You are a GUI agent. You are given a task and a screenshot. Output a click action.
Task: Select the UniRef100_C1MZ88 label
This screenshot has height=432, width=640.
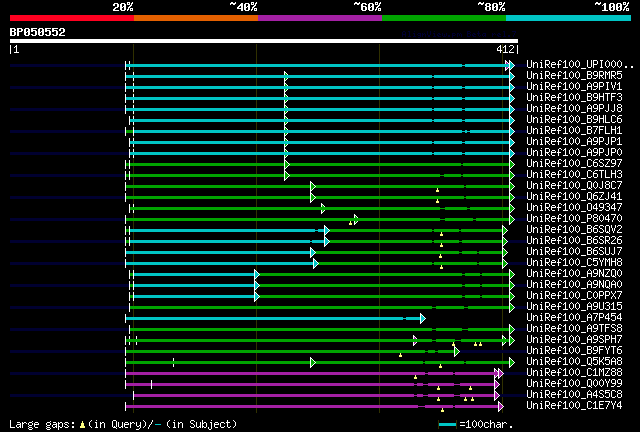[x=574, y=373]
